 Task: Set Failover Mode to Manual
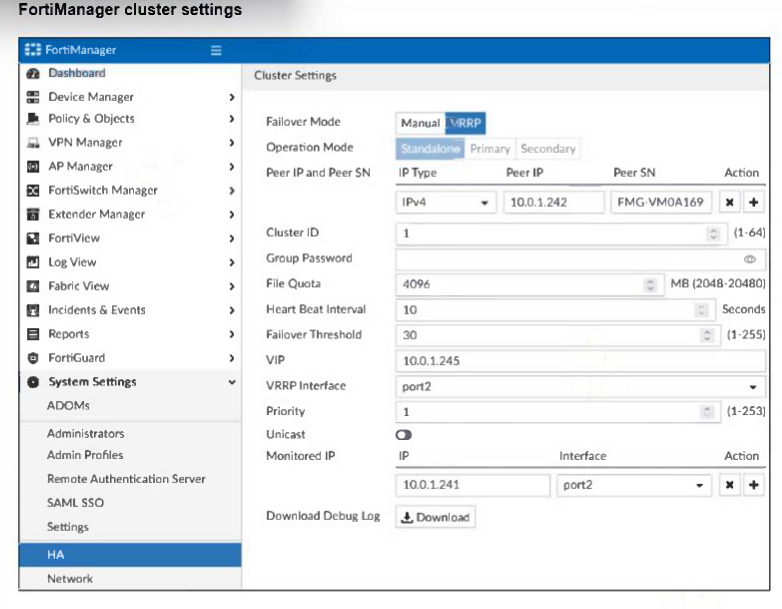[x=420, y=123]
